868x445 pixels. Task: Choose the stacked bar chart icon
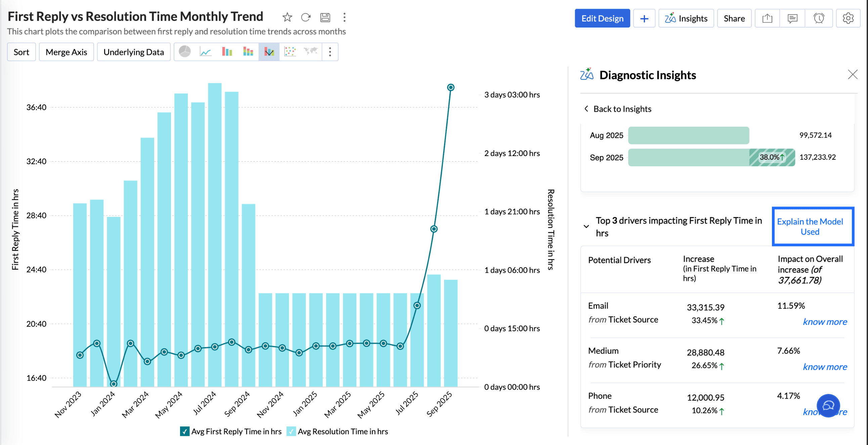pyautogui.click(x=248, y=51)
